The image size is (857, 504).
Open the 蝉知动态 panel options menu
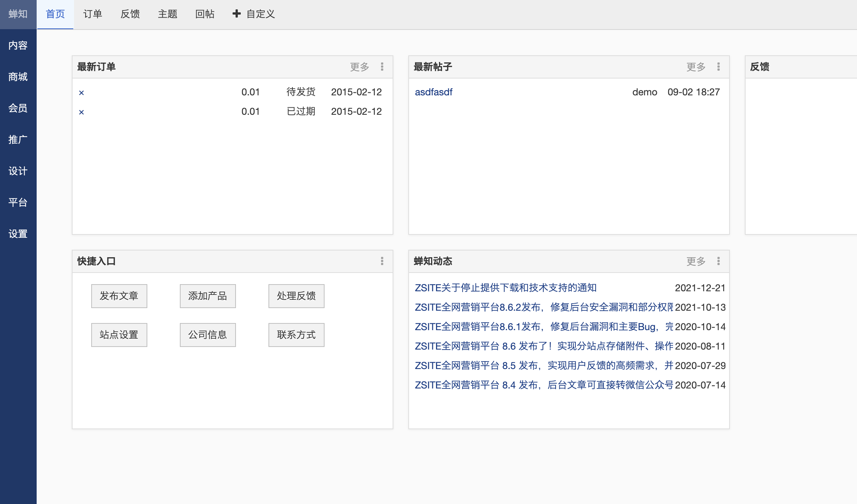coord(718,261)
